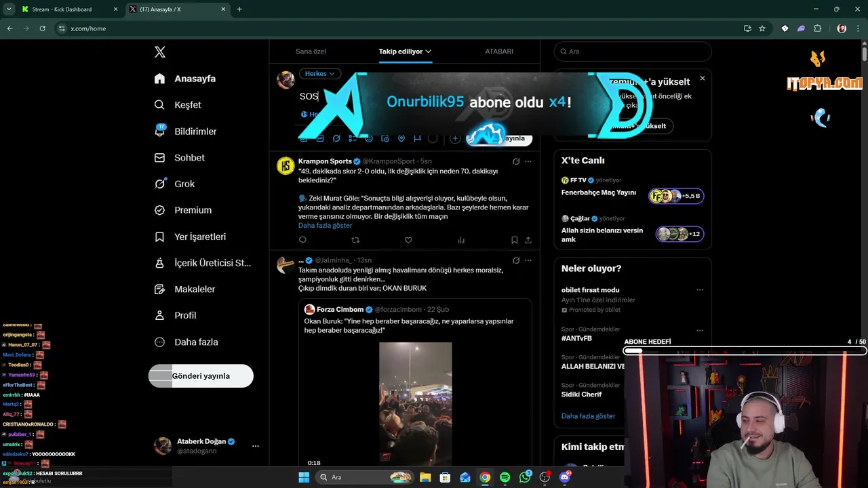Screen dimensions: 868x488
Task: Open Sohbet messages page
Action: (179, 157)
